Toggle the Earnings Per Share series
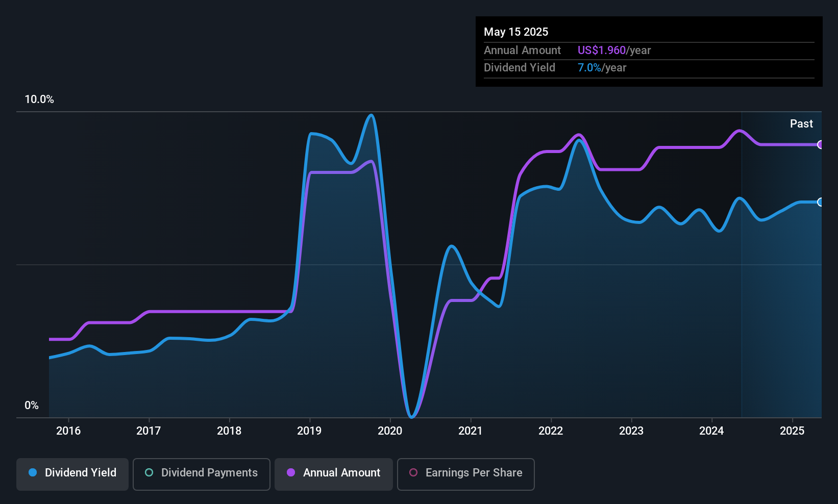The image size is (838, 504). pyautogui.click(x=466, y=474)
